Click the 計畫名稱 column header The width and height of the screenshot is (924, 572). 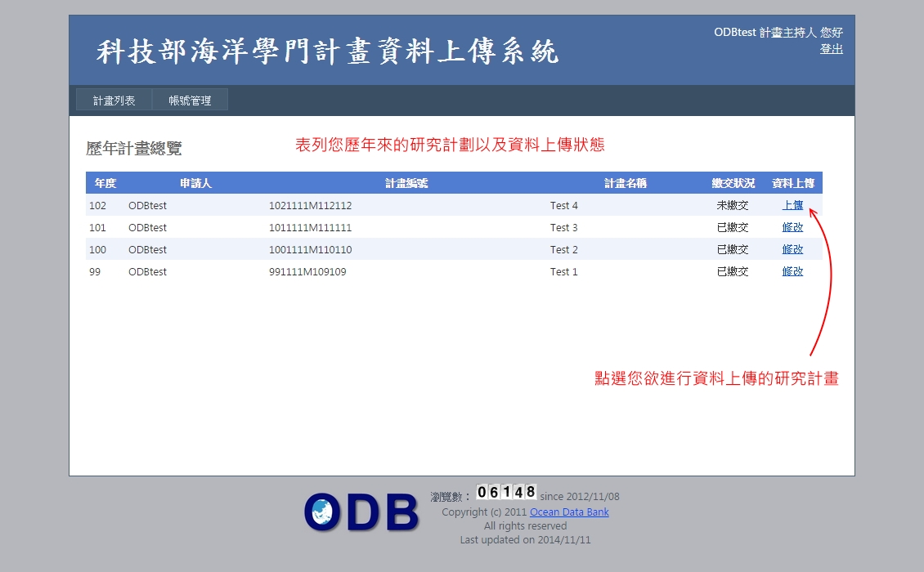(626, 183)
